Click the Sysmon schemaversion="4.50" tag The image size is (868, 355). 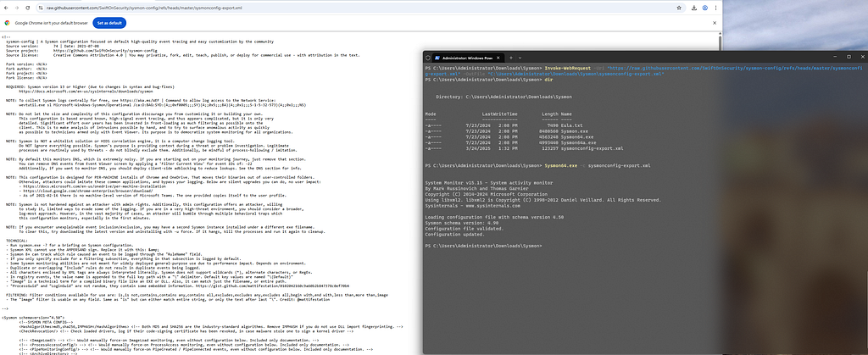click(32, 318)
